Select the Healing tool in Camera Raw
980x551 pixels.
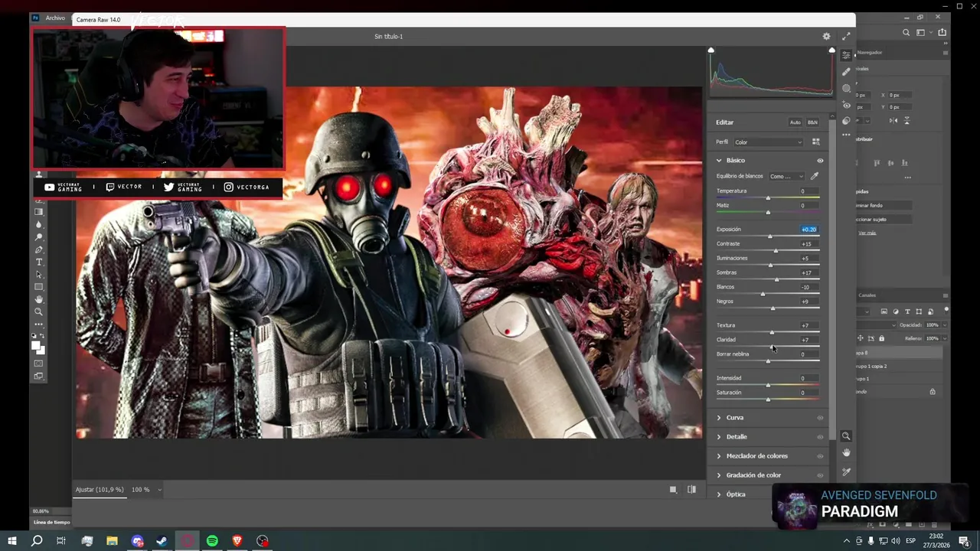tap(846, 72)
